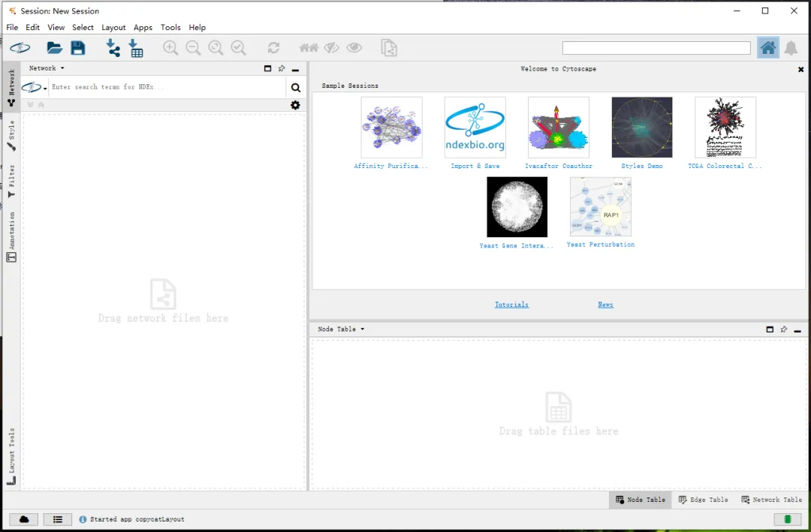Click the NDEx search terms field
Screen dimensions: 811x532
[167, 87]
